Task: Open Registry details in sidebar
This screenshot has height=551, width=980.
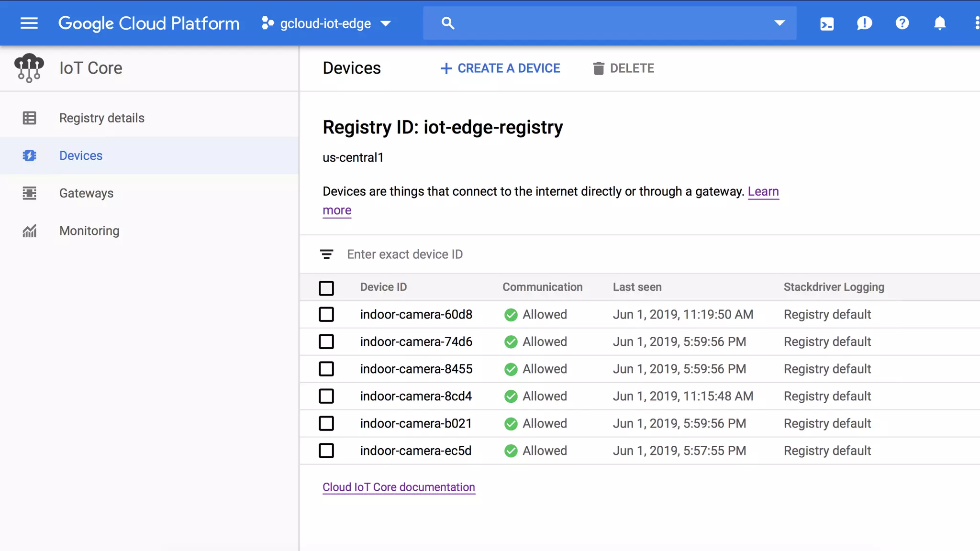Action: coord(101,118)
